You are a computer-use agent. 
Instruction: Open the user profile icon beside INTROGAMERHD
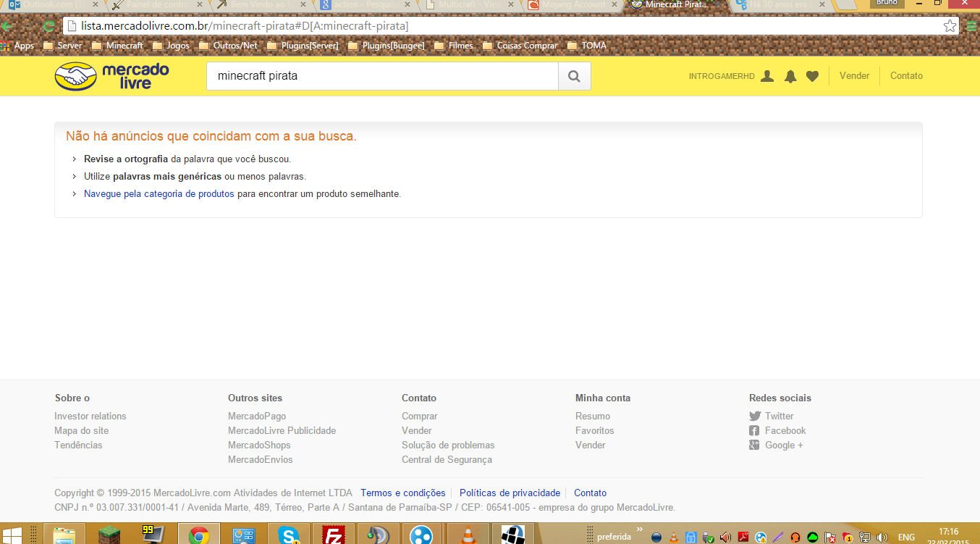tap(767, 76)
